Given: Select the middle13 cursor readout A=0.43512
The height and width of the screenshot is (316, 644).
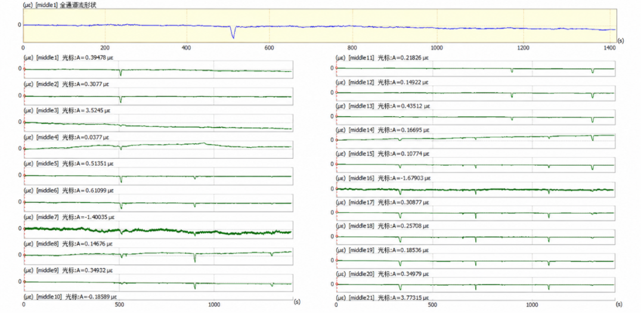Looking at the screenshot, I should click(404, 106).
